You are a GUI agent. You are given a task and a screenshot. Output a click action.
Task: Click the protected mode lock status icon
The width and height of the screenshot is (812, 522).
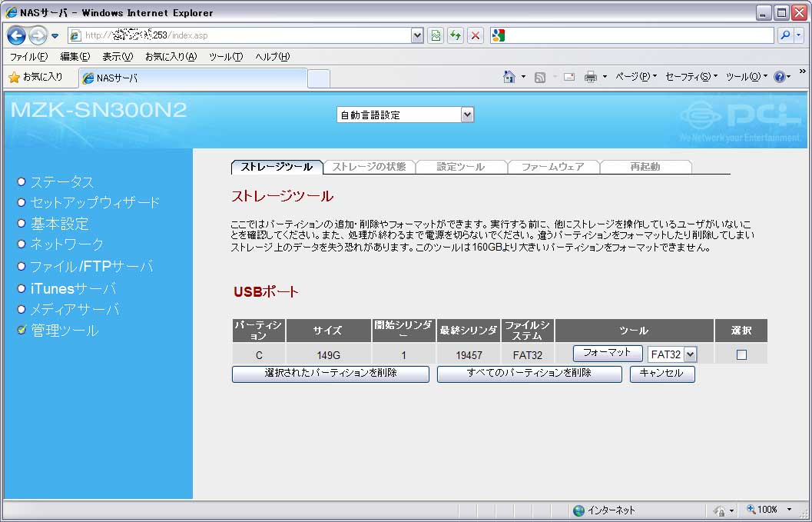pyautogui.click(x=719, y=511)
